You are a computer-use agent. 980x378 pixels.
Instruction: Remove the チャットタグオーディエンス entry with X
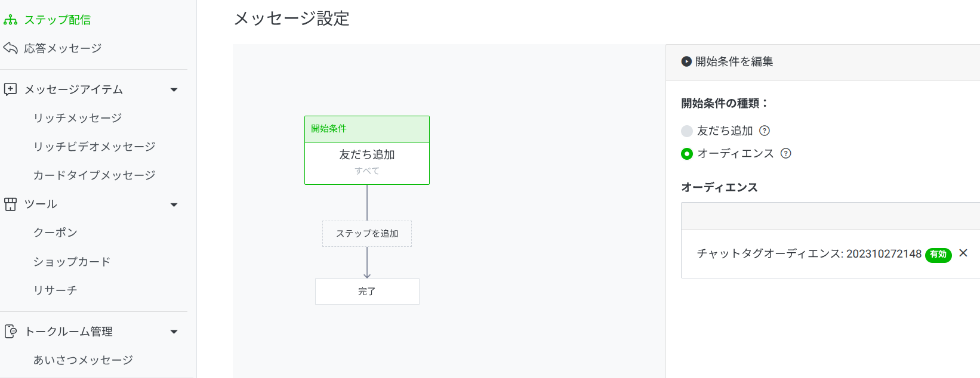click(x=963, y=253)
